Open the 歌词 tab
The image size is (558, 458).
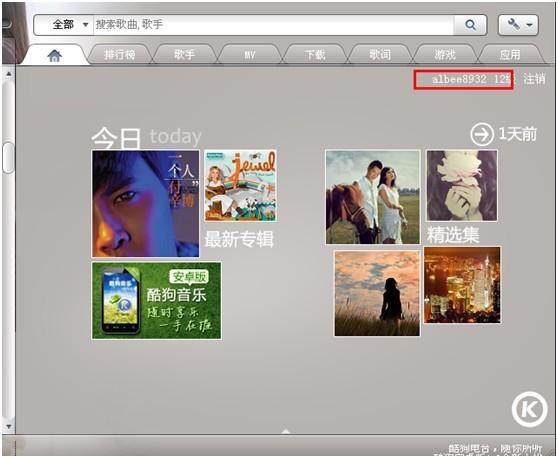[x=380, y=55]
